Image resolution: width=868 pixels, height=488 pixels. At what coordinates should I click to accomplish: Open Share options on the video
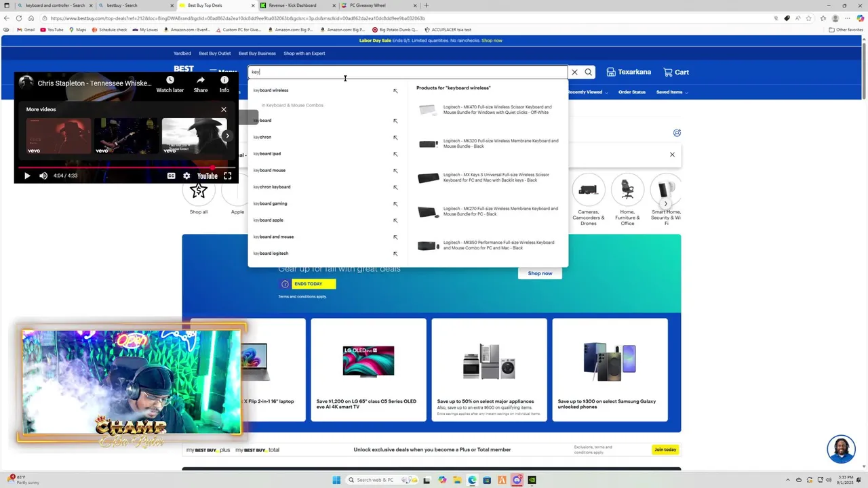(x=201, y=84)
